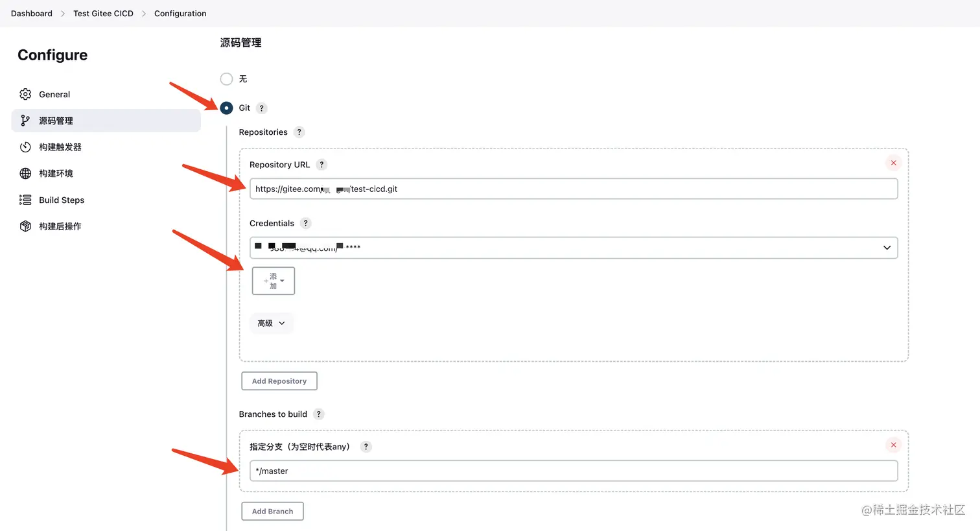Click the 构建环境 globe icon

26,173
